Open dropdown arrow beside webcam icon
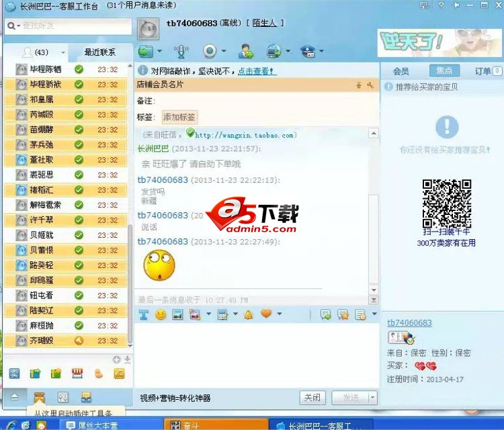Viewport: 504px width, 430px height. click(224, 51)
